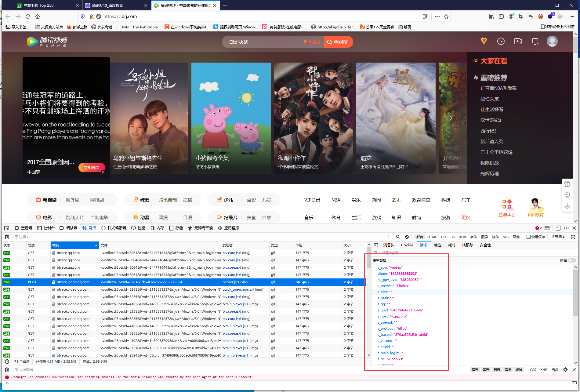Filter requests by XHR type
Screen dimensions: 580x392
tap(462, 237)
